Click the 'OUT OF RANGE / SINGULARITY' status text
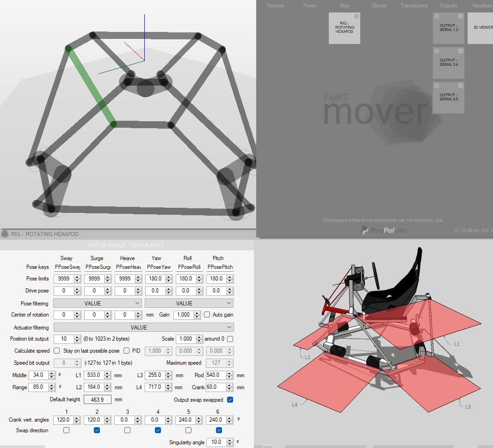This screenshot has width=493, height=448. [x=126, y=245]
